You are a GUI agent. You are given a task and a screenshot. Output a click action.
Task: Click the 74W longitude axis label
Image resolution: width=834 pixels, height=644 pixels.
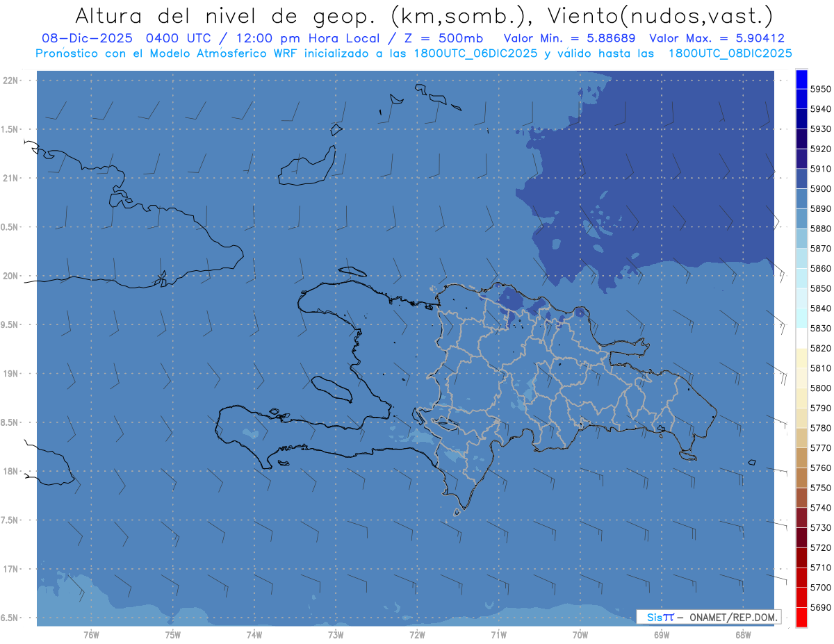[x=254, y=634]
